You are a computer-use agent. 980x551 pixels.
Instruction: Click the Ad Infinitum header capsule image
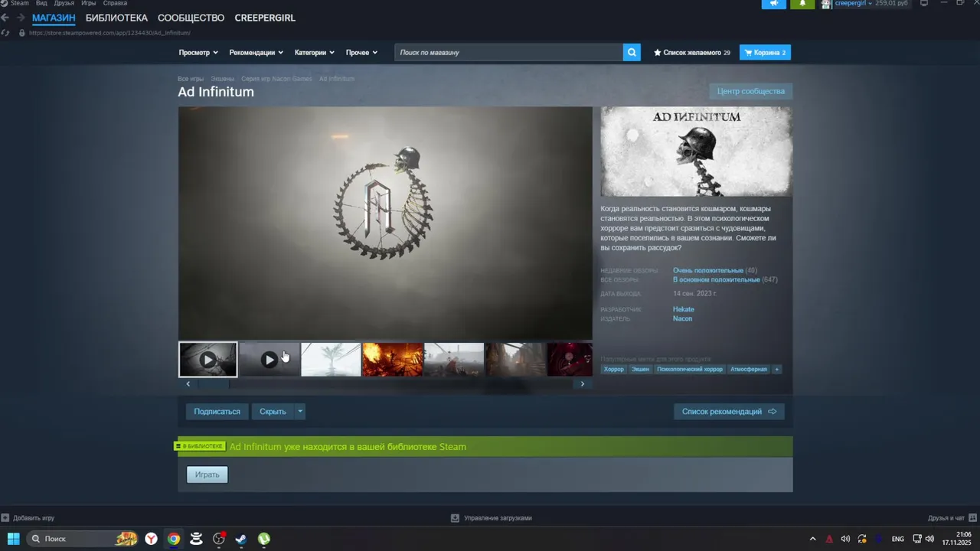(x=697, y=152)
